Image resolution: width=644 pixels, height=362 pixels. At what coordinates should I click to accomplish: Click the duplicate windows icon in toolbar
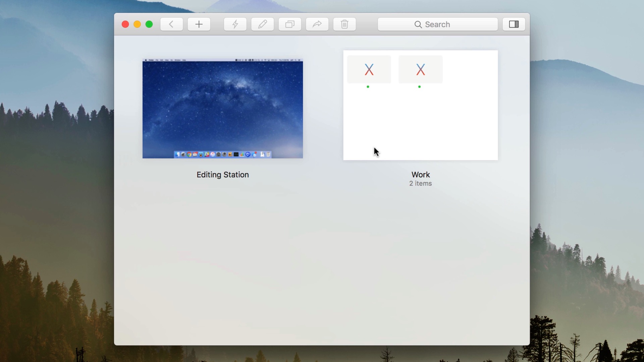click(x=290, y=24)
